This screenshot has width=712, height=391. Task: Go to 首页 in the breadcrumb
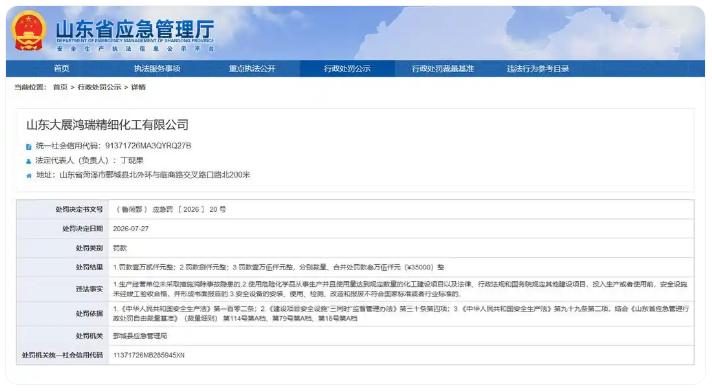pos(60,87)
